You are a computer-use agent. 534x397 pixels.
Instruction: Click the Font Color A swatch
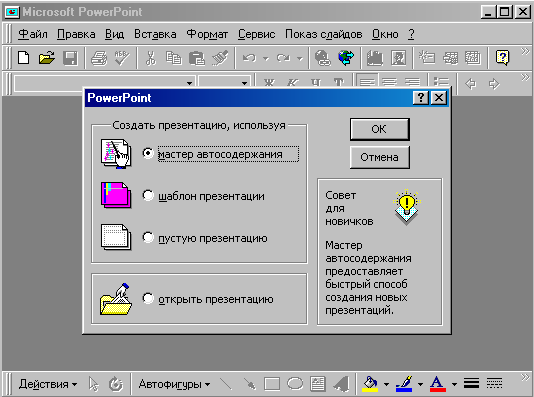(438, 384)
